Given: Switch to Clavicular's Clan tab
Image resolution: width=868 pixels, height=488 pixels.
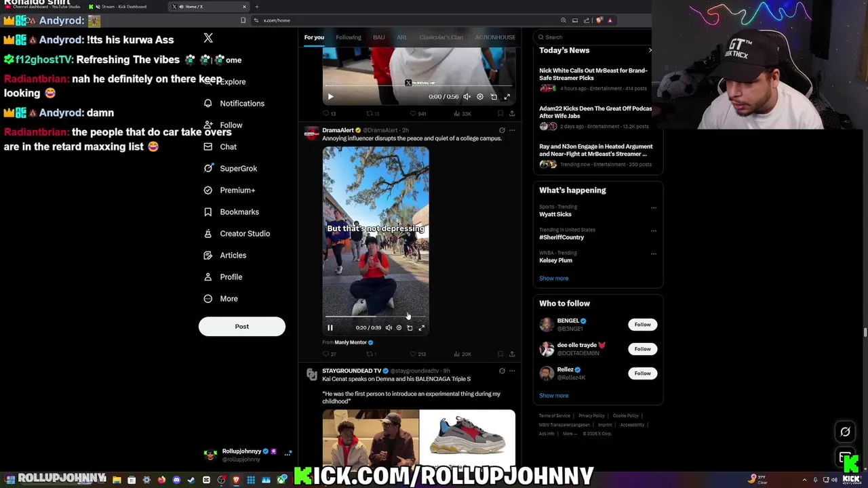Looking at the screenshot, I should click(441, 37).
